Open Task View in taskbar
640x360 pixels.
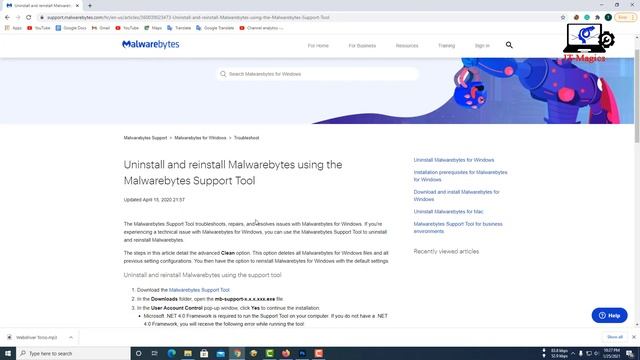(x=155, y=353)
